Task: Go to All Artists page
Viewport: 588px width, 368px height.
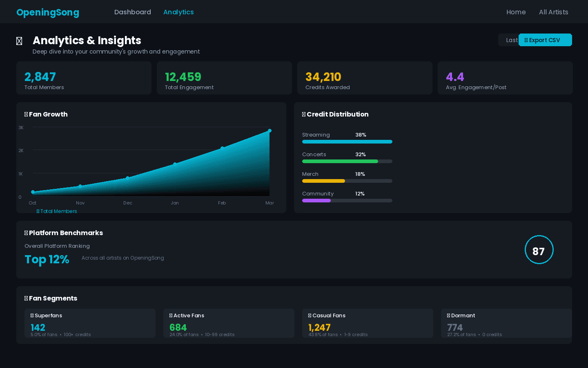Action: click(x=554, y=12)
